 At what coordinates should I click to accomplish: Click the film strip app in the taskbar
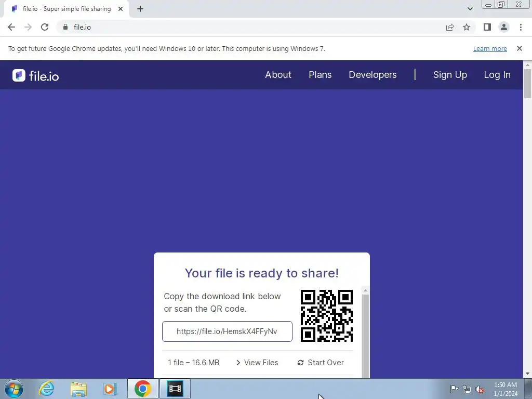(x=175, y=389)
